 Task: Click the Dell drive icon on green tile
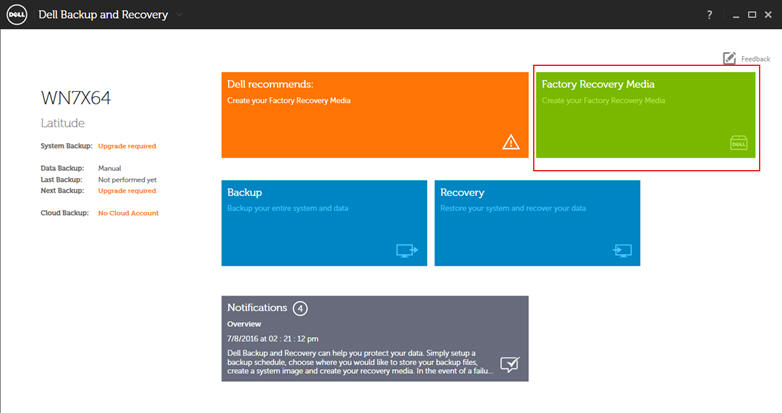coord(739,143)
